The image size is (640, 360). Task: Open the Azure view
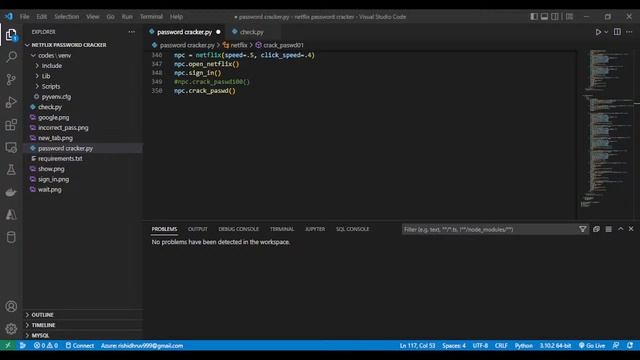click(11, 214)
